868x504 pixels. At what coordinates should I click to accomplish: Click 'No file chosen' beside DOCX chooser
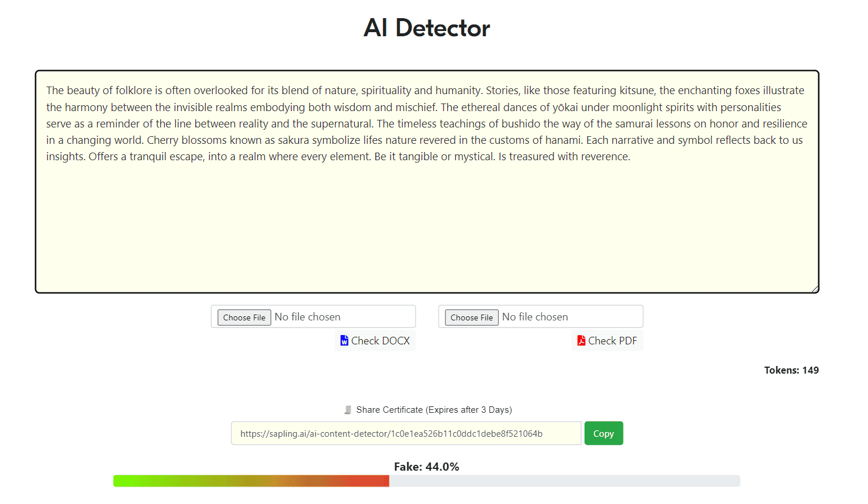click(307, 317)
